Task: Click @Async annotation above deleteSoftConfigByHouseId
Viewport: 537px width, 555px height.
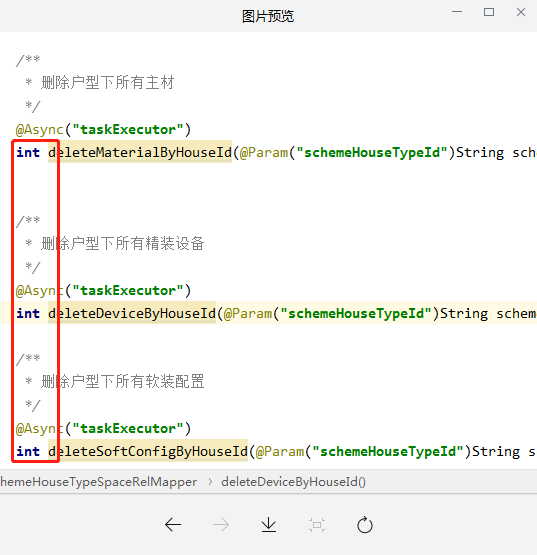Action: tap(39, 429)
